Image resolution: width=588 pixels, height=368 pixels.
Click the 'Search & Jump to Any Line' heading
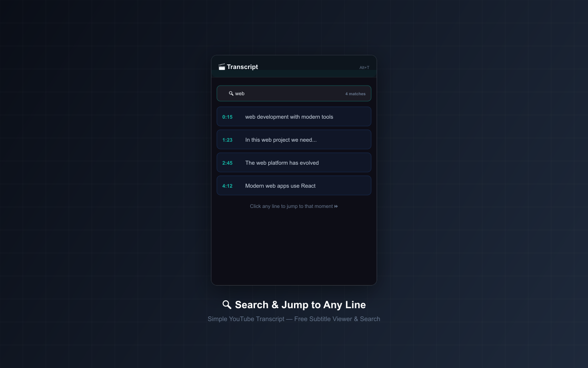coord(300,305)
